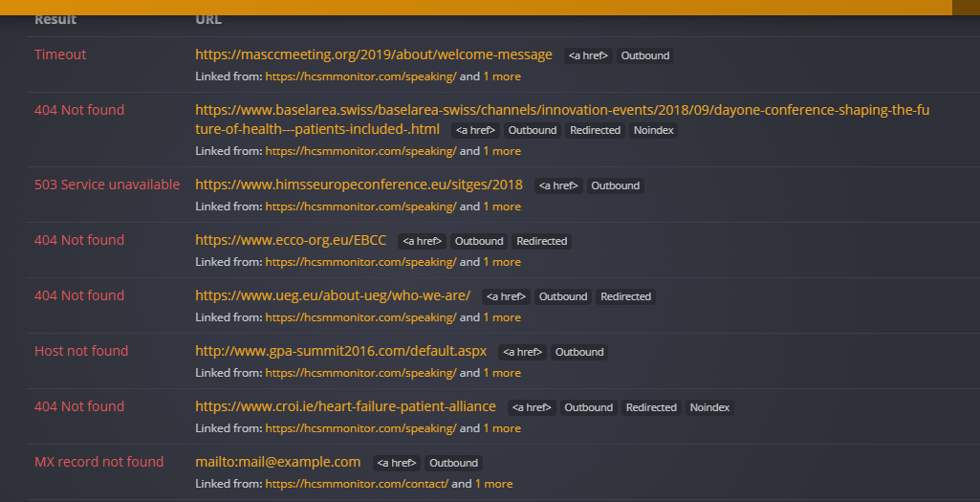This screenshot has height=502, width=980.
Task: Expand '1 more' under the masccmeeting URL
Action: point(502,76)
